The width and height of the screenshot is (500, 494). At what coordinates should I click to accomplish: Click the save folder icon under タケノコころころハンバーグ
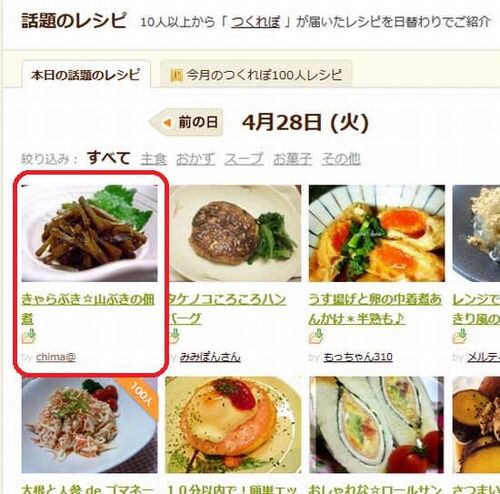[x=174, y=336]
